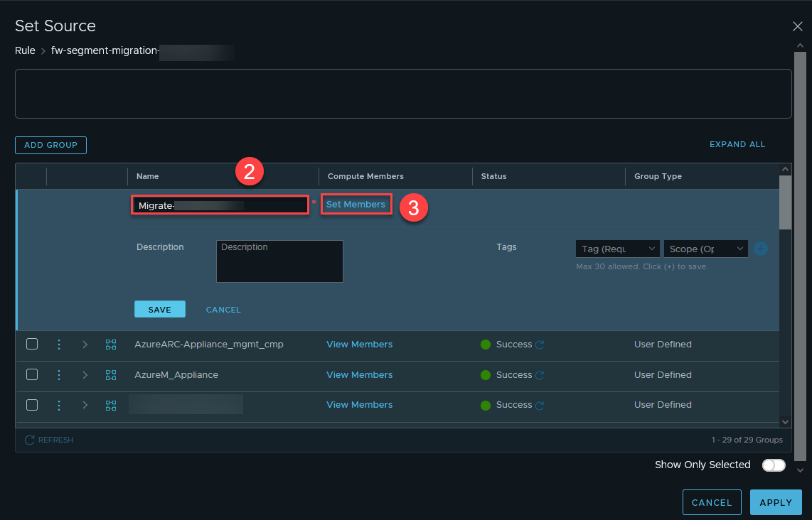The width and height of the screenshot is (812, 520).
Task: Expand the AzureARC-Appliance_mgmt_cmp row
Action: tap(85, 345)
